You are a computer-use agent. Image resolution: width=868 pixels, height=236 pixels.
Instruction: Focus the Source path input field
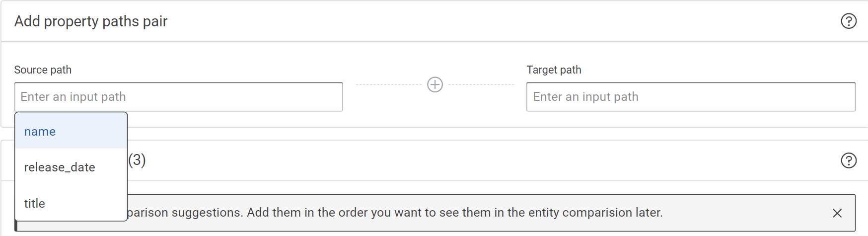179,97
